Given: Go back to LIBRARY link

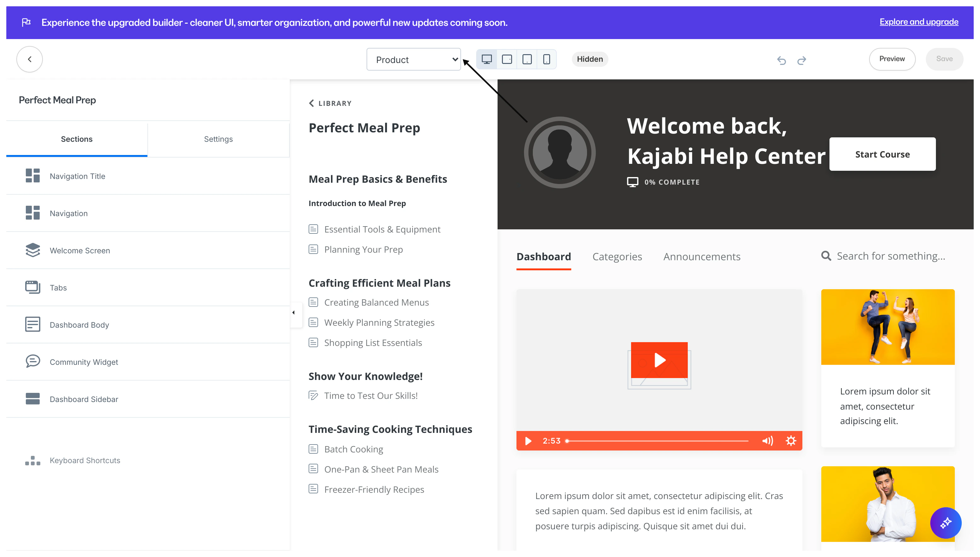Looking at the screenshot, I should point(330,103).
